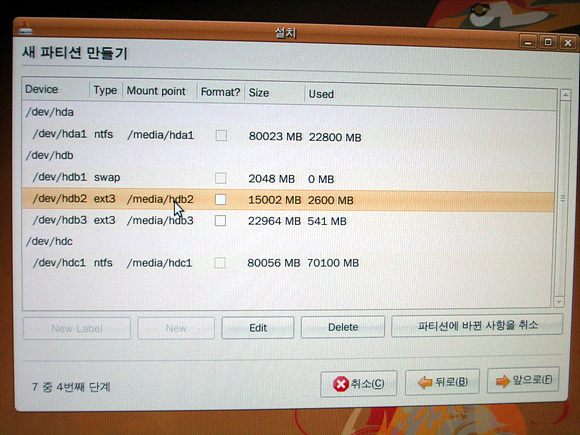Screen dimensions: 580x435
Task: Click the 15002 MB size value
Action: point(274,200)
